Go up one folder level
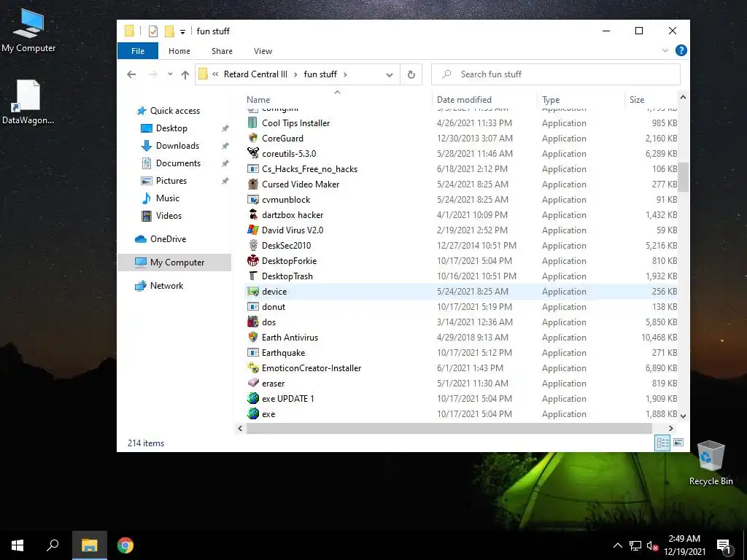 point(185,74)
